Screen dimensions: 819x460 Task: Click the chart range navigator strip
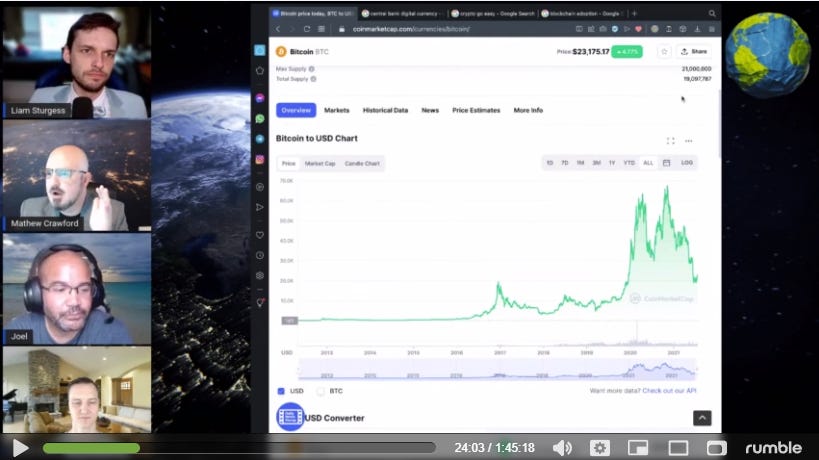[x=498, y=370]
